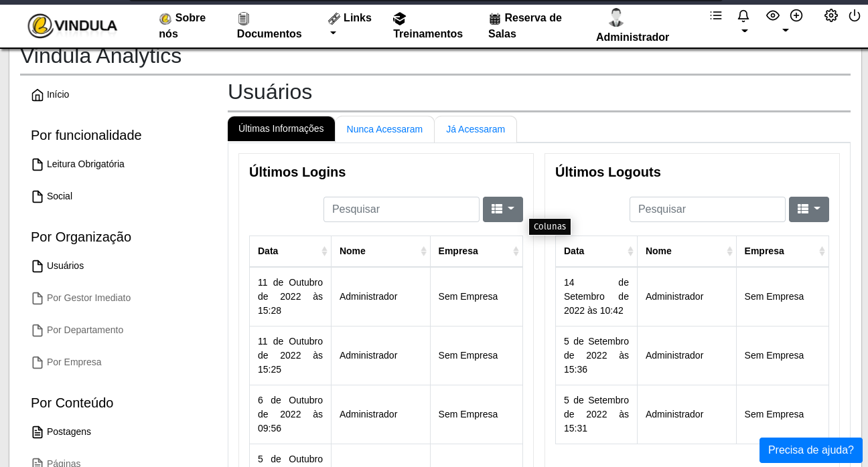Viewport: 868px width, 467px height.
Task: Go to Início in the sidebar
Action: point(58,95)
